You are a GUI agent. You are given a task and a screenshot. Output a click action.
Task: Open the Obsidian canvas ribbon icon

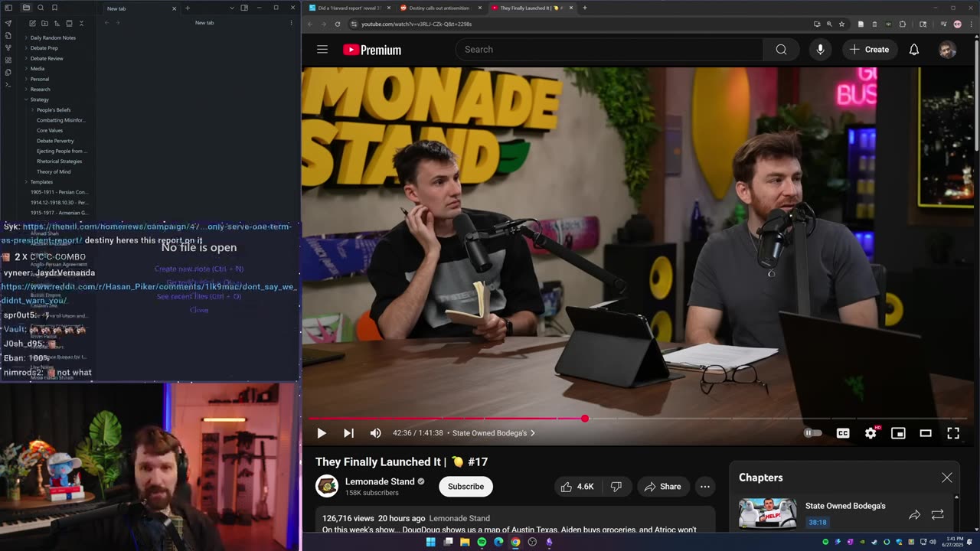coord(8,60)
